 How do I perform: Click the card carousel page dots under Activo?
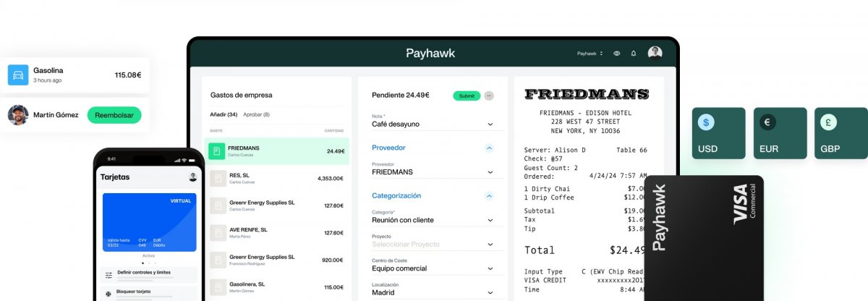(148, 263)
